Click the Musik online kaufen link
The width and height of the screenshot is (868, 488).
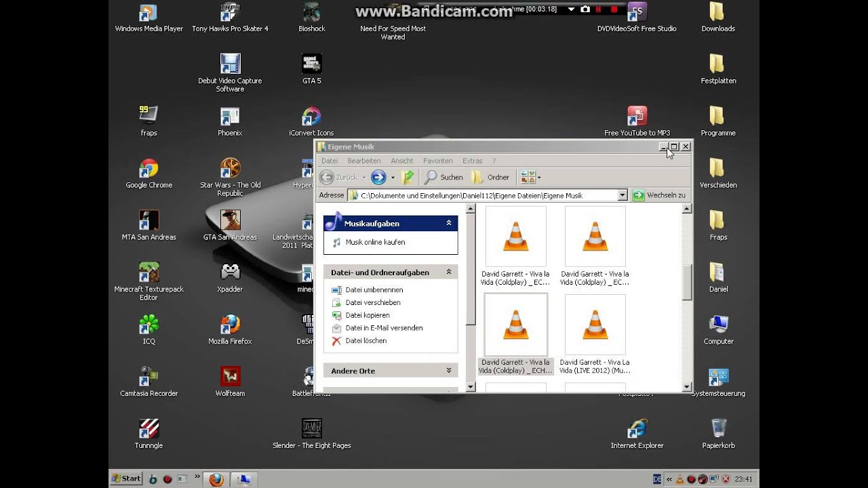[375, 242]
